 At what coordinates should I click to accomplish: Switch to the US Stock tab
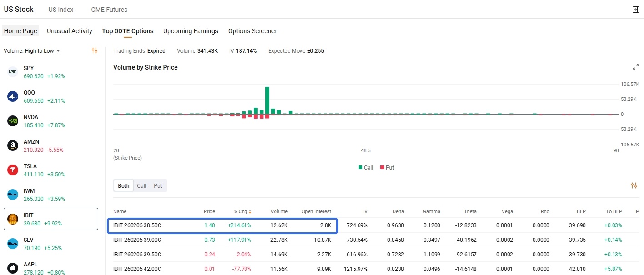(x=19, y=9)
